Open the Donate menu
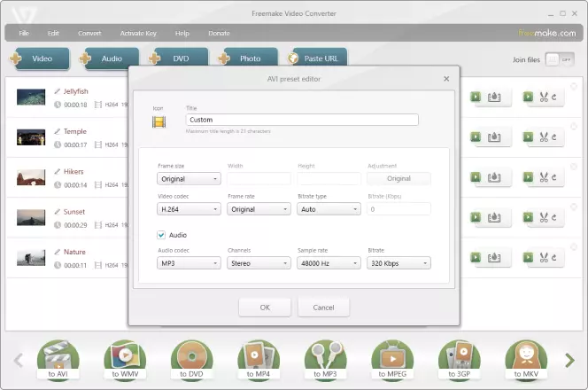Viewport: 588px width, 390px height. point(219,33)
